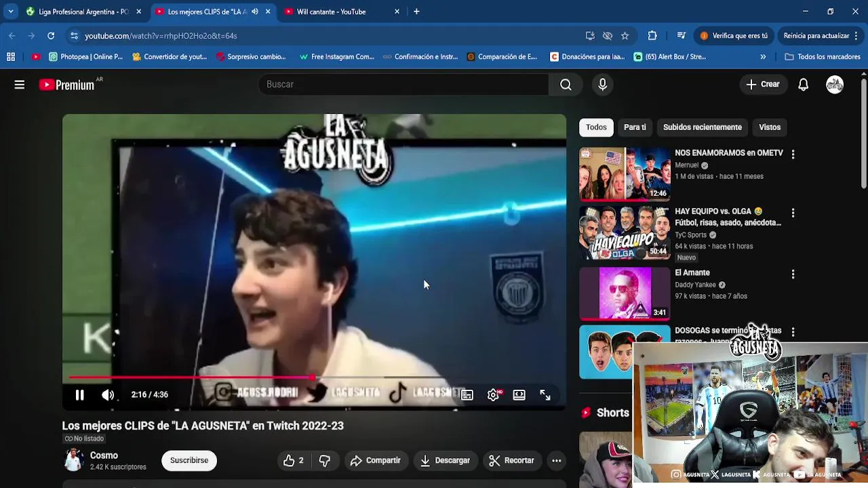Open media controls icon in toolbar
This screenshot has width=868, height=488.
[x=681, y=35]
